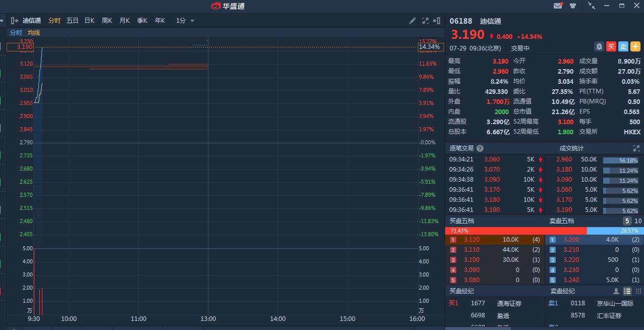This screenshot has height=330, width=644.
Task: Show 5-level order book depth
Action: pyautogui.click(x=627, y=221)
